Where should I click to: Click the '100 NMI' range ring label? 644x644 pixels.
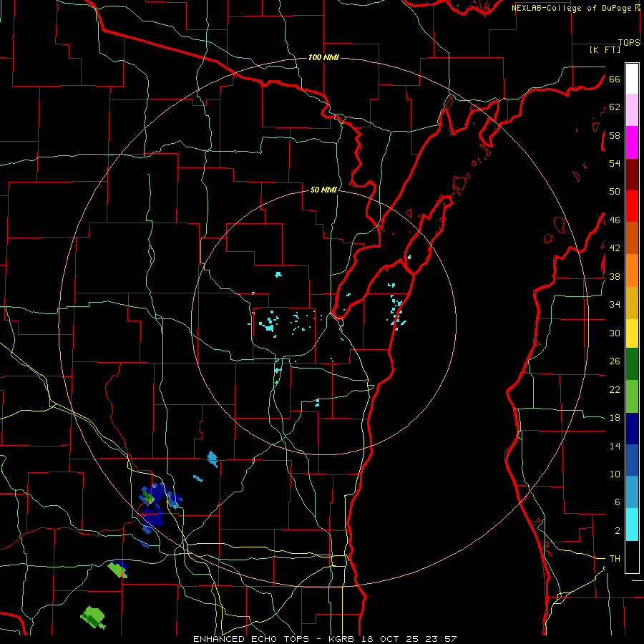pos(323,57)
